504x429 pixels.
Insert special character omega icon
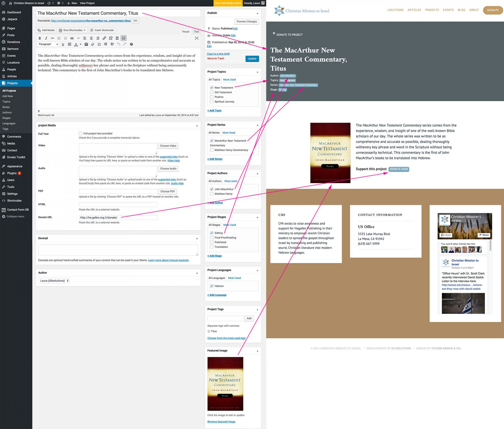click(x=99, y=44)
